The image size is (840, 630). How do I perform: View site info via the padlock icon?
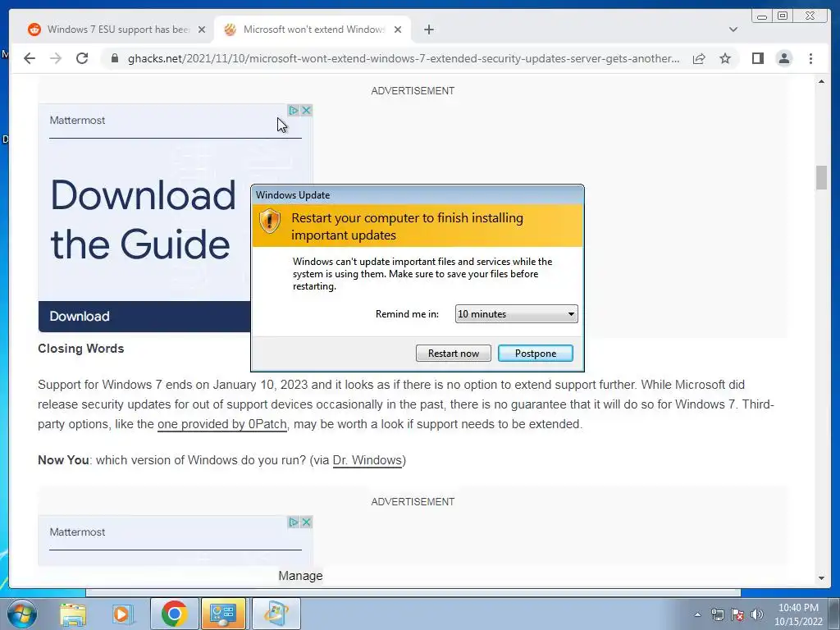coord(114,58)
